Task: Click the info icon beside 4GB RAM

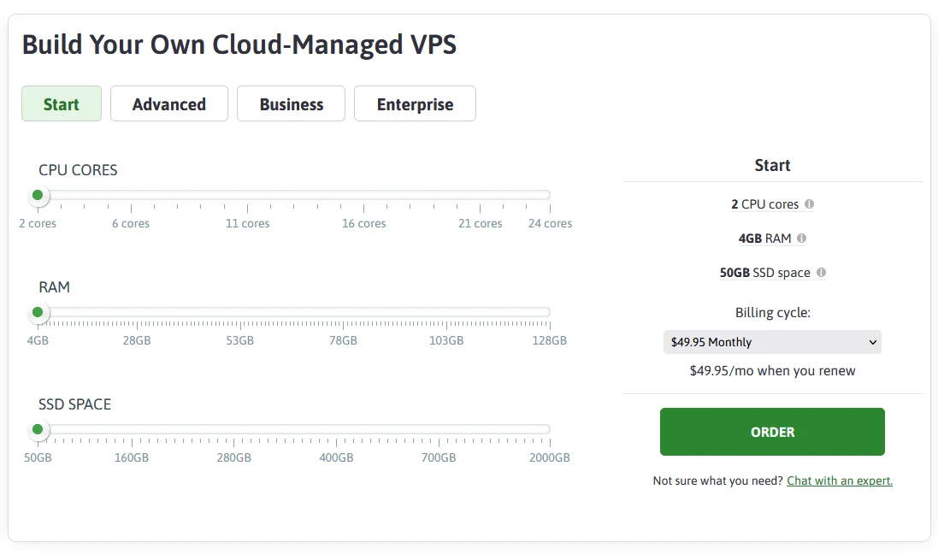Action: click(801, 239)
